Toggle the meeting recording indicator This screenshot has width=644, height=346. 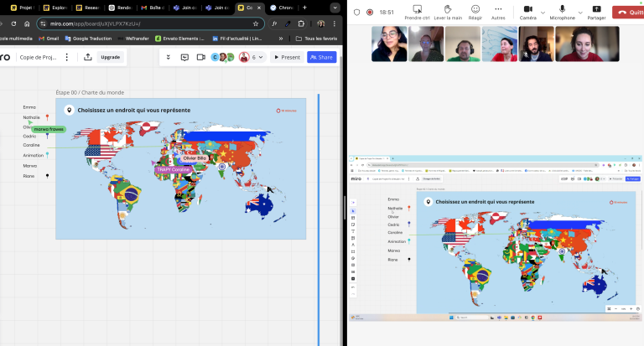tap(370, 13)
